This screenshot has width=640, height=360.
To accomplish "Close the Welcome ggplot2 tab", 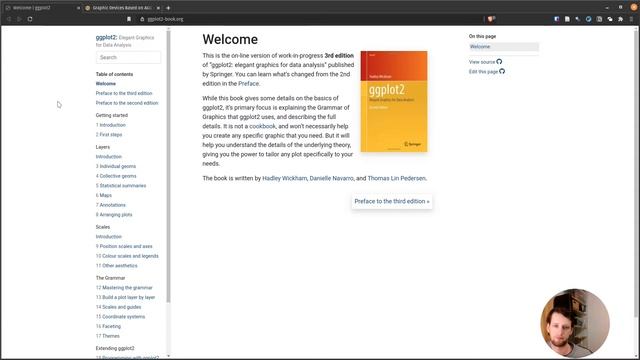I will [x=78, y=8].
